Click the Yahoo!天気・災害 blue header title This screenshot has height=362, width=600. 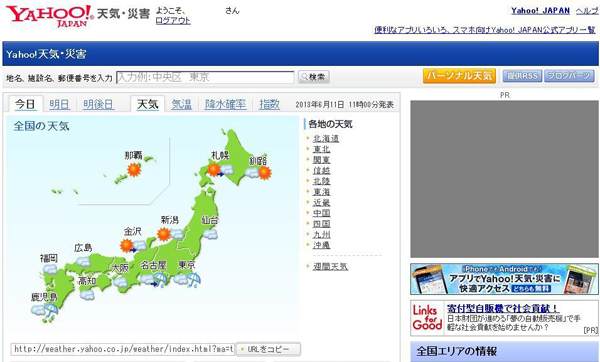click(46, 54)
